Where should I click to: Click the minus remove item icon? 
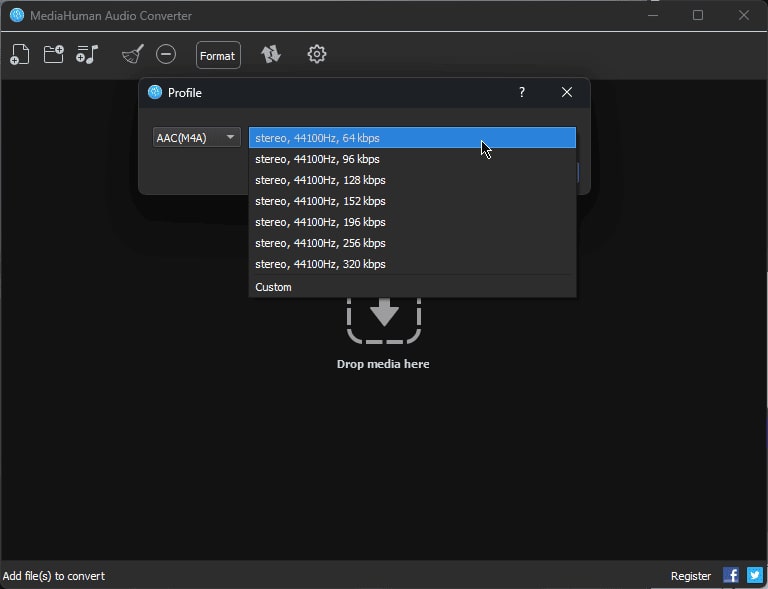166,55
